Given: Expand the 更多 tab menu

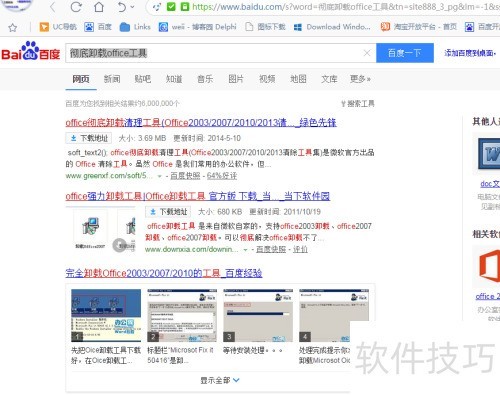Looking at the screenshot, I should (x=360, y=79).
